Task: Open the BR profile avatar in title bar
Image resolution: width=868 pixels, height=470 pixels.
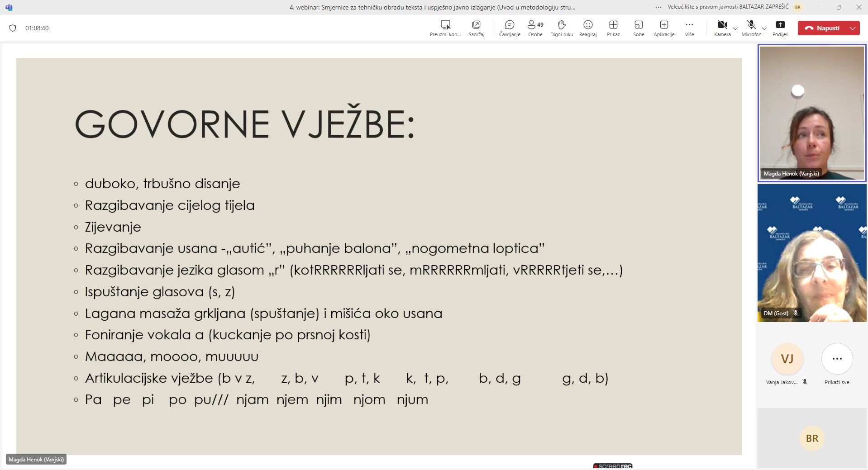Action: click(x=798, y=7)
